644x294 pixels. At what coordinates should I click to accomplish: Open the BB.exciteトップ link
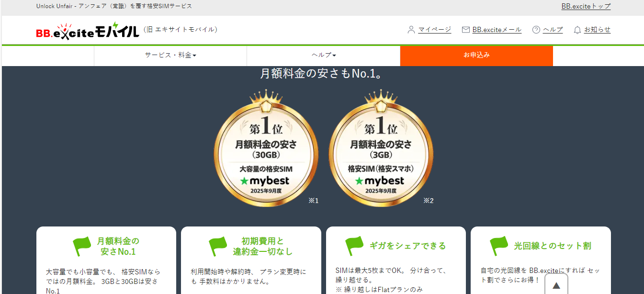(586, 6)
